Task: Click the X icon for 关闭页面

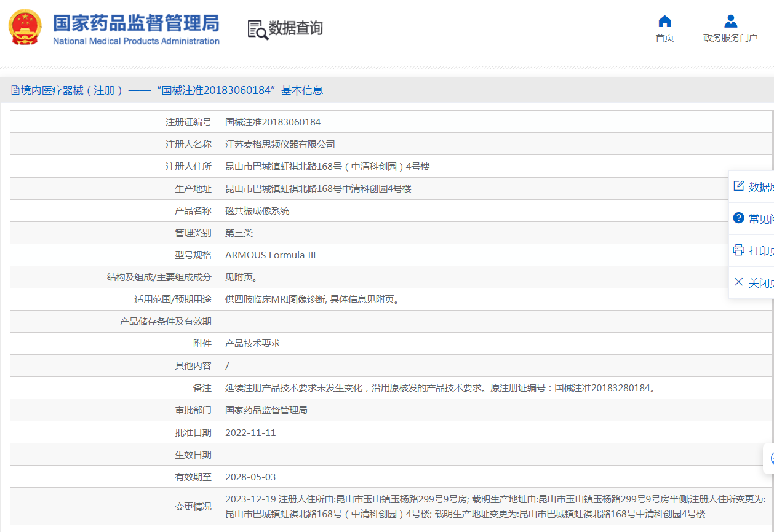Action: [x=739, y=282]
